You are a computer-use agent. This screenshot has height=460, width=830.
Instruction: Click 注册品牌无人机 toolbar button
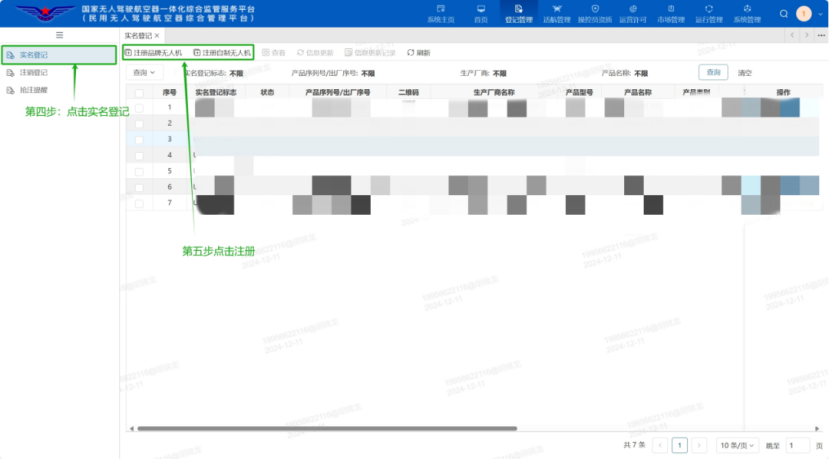point(153,52)
